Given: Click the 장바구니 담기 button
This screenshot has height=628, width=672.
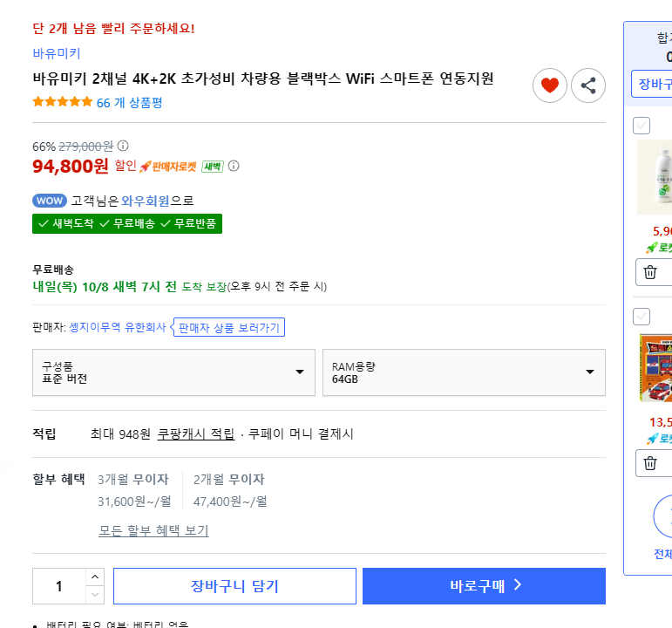Looking at the screenshot, I should point(234,586).
